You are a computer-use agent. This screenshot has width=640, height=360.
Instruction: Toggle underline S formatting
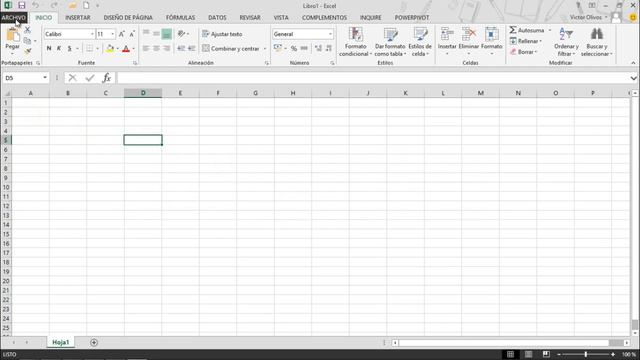pos(69,49)
